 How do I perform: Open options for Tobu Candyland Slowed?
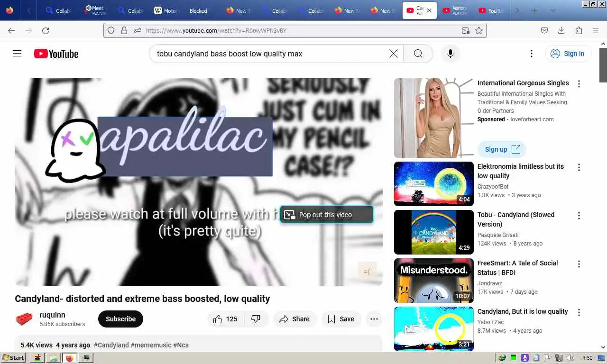(579, 216)
